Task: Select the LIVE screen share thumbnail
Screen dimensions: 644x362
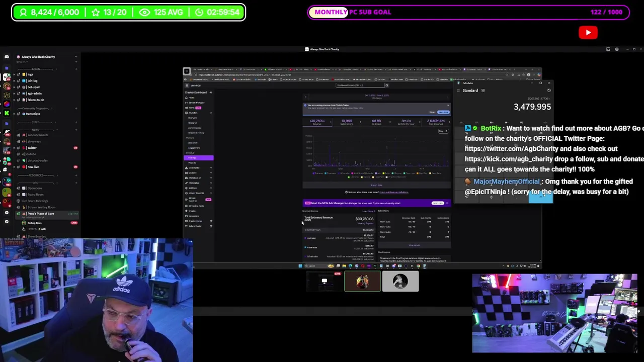Action: click(x=325, y=282)
